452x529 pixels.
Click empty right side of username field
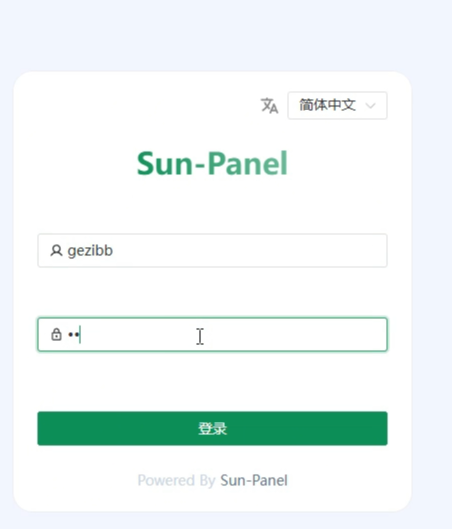point(304,250)
